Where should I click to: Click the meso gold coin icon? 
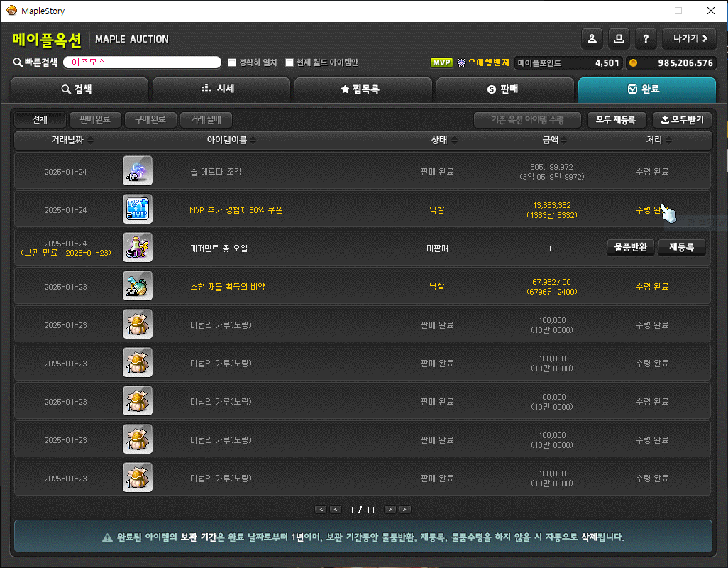point(634,62)
